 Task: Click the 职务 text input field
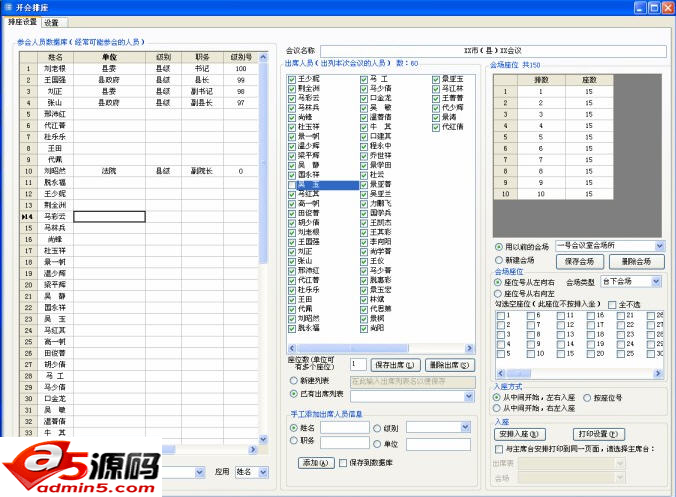tap(344, 443)
